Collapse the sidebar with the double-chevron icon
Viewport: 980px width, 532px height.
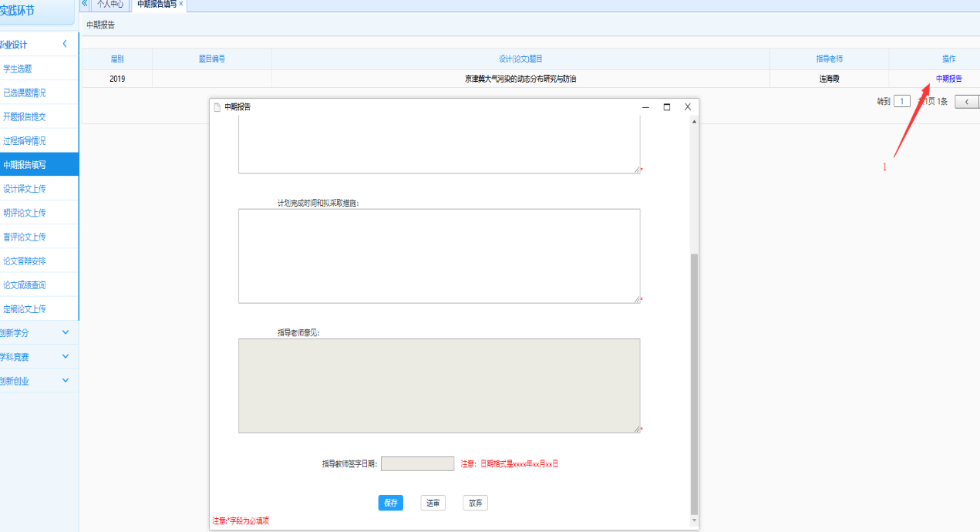pyautogui.click(x=84, y=4)
